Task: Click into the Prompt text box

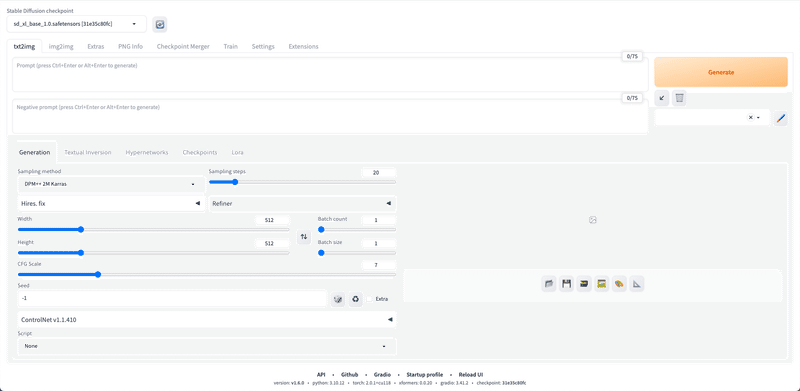Action: click(x=330, y=75)
